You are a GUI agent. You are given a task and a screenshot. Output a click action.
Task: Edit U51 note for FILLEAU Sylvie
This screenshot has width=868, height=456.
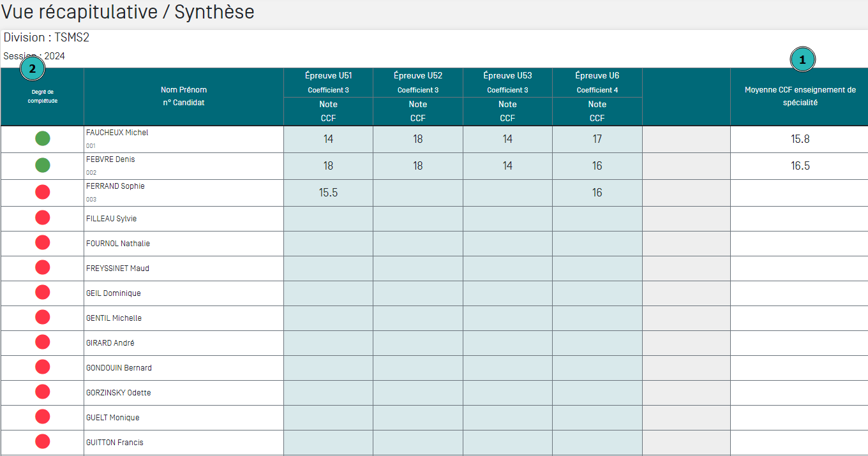click(328, 219)
